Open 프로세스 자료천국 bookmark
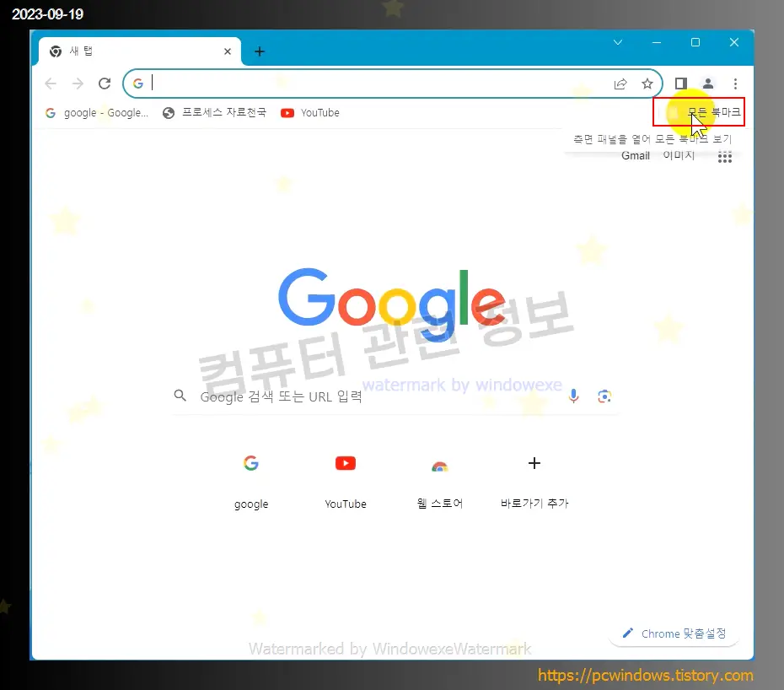 pos(214,112)
